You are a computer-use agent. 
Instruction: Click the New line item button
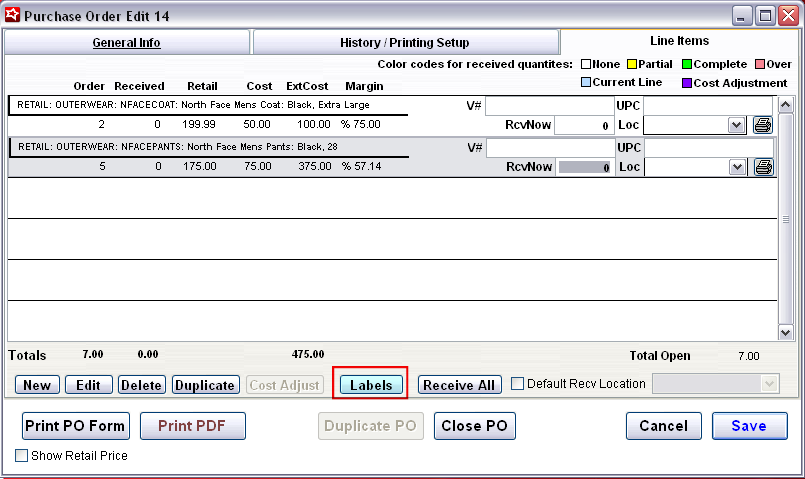37,385
